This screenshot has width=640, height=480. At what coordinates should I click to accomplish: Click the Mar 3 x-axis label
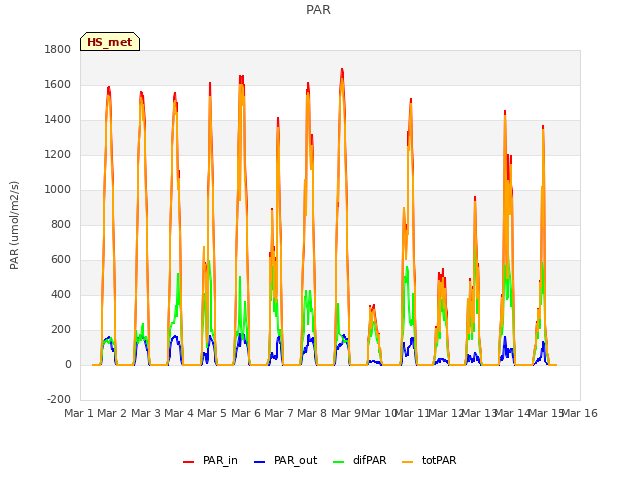[146, 413]
